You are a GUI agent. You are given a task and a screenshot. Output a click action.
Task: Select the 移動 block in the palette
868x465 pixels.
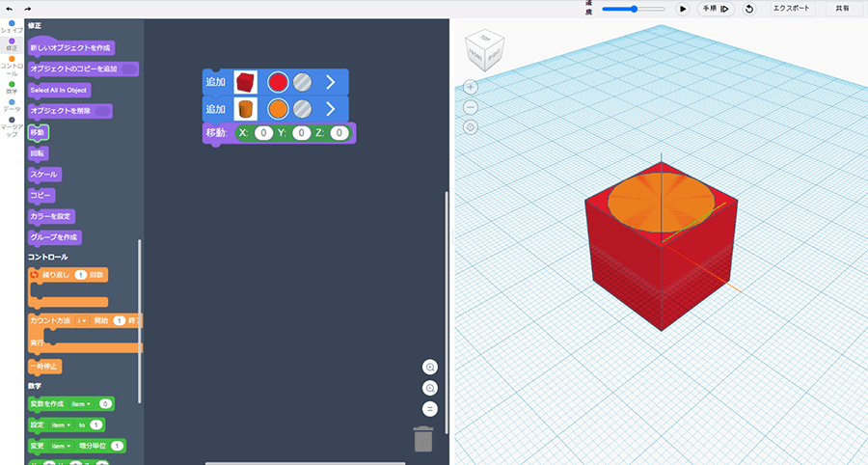[39, 132]
